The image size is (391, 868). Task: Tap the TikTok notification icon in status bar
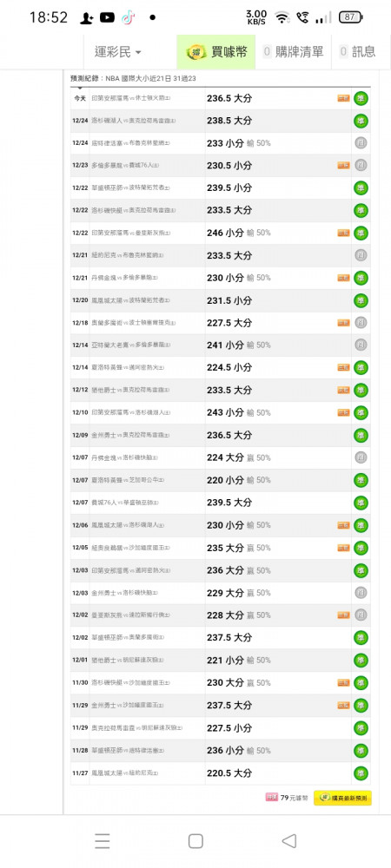pos(128,17)
